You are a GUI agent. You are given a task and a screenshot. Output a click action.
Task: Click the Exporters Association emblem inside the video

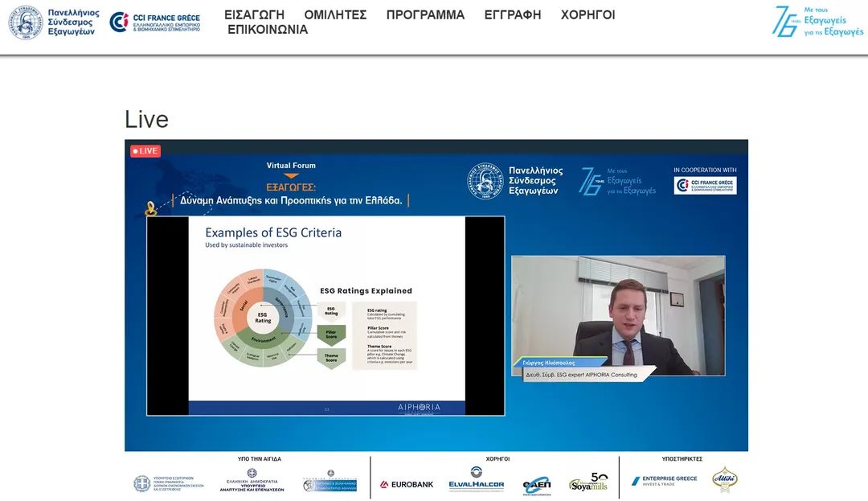coord(485,181)
